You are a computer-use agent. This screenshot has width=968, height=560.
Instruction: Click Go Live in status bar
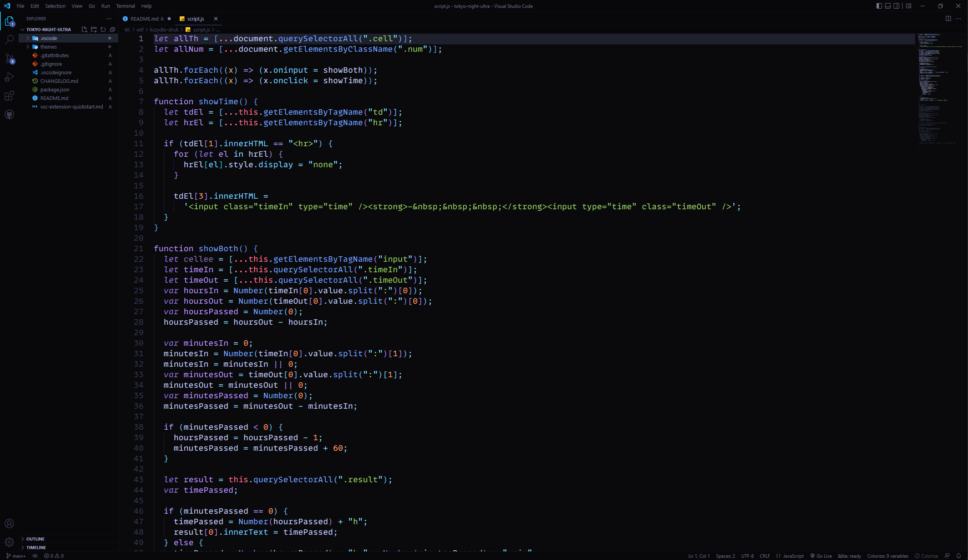tap(821, 556)
